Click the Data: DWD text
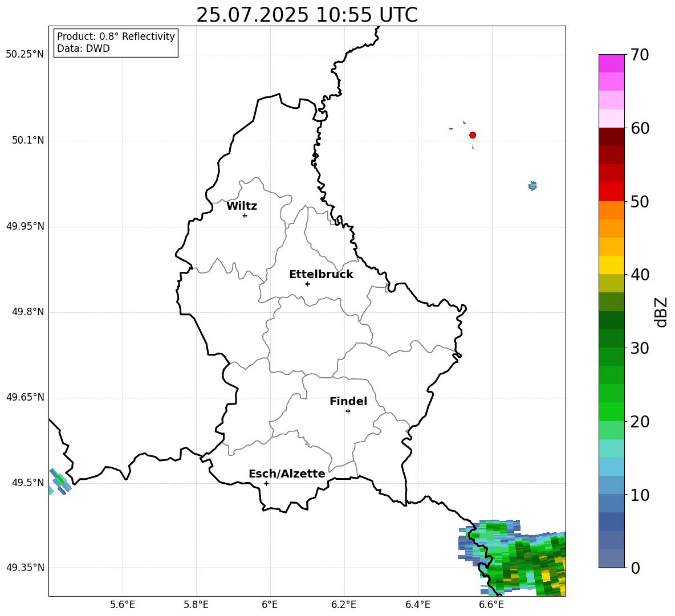Screen dimensions: 675x616 (x=83, y=48)
